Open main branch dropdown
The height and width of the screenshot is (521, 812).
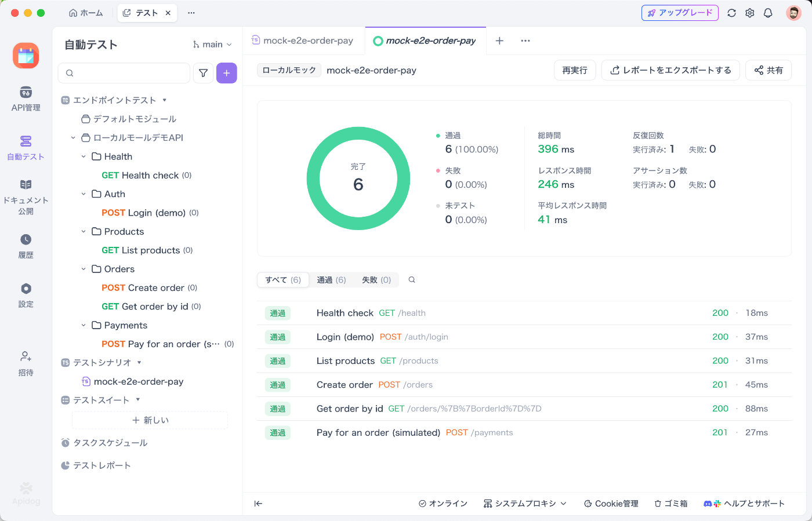pos(212,45)
